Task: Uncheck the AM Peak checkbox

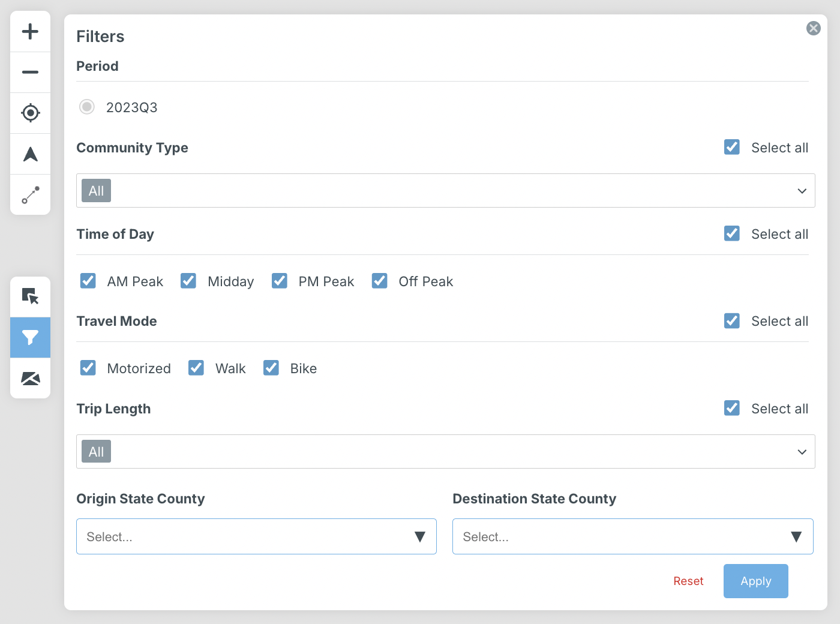Action: click(88, 281)
